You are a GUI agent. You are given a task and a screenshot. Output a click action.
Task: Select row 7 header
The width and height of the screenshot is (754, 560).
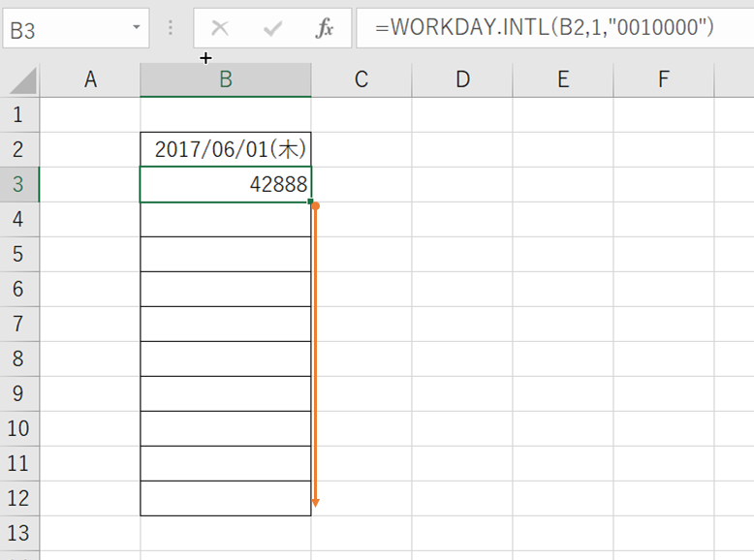coord(19,324)
